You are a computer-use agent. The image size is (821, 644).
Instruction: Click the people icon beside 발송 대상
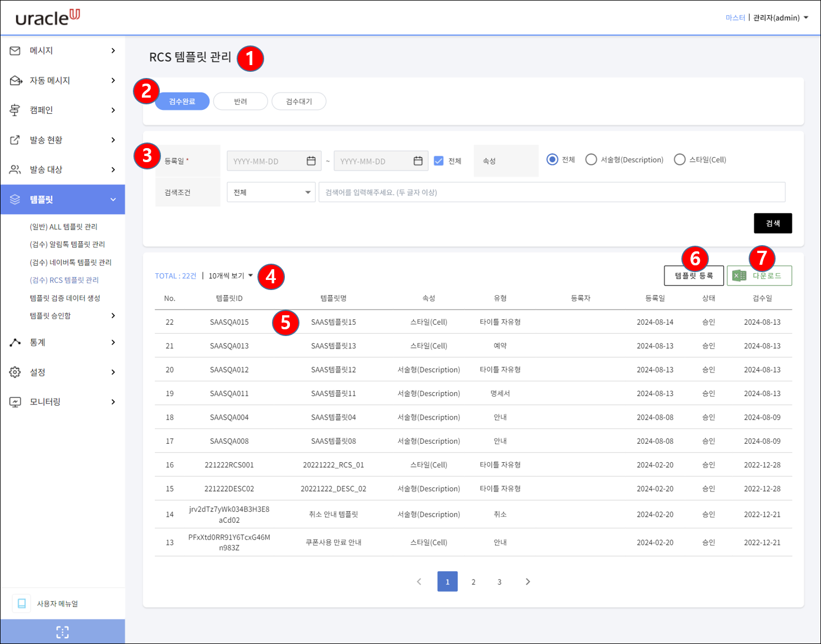(15, 169)
